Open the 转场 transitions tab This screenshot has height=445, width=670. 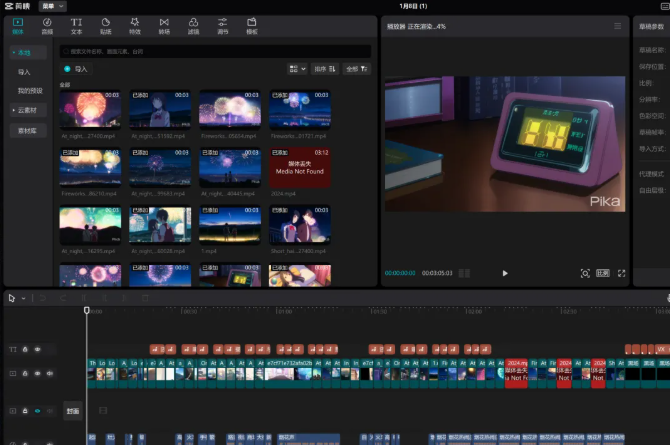point(164,26)
